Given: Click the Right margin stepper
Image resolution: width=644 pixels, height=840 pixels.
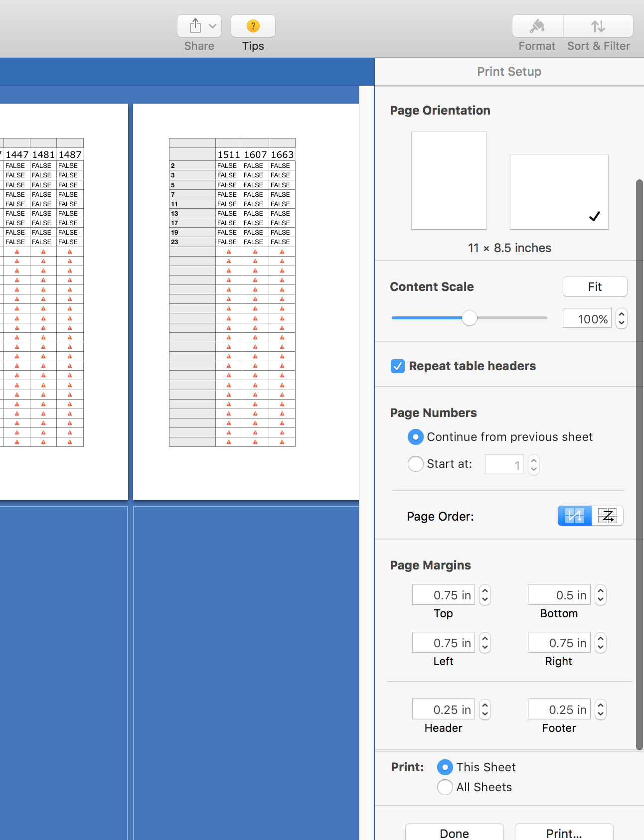Looking at the screenshot, I should point(601,643).
